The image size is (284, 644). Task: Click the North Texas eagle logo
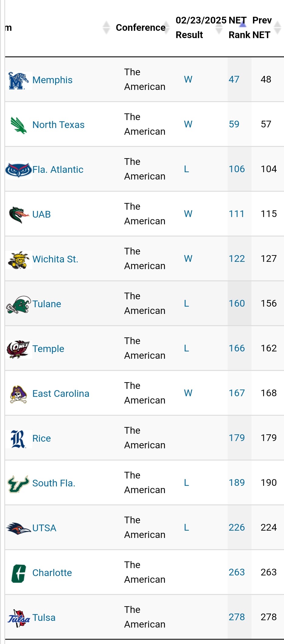click(x=18, y=125)
